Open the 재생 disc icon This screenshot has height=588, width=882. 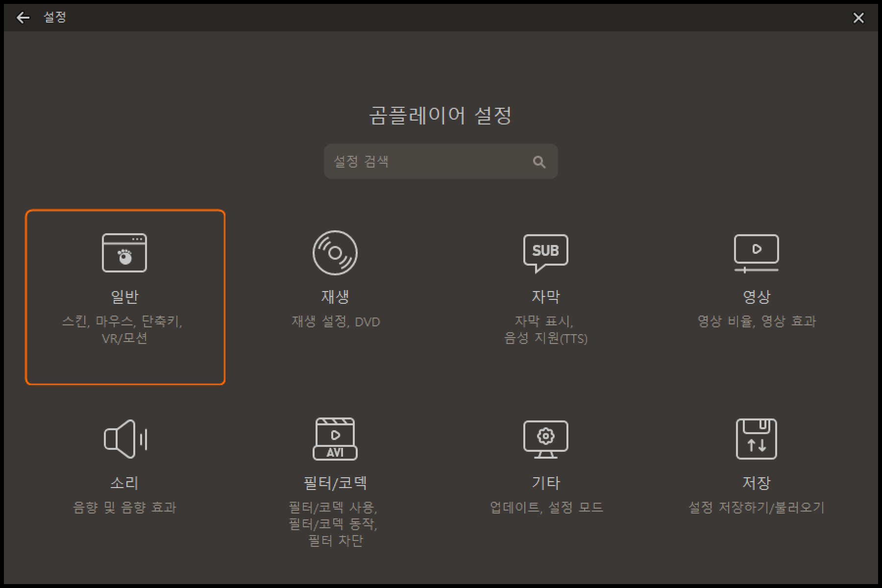(335, 253)
